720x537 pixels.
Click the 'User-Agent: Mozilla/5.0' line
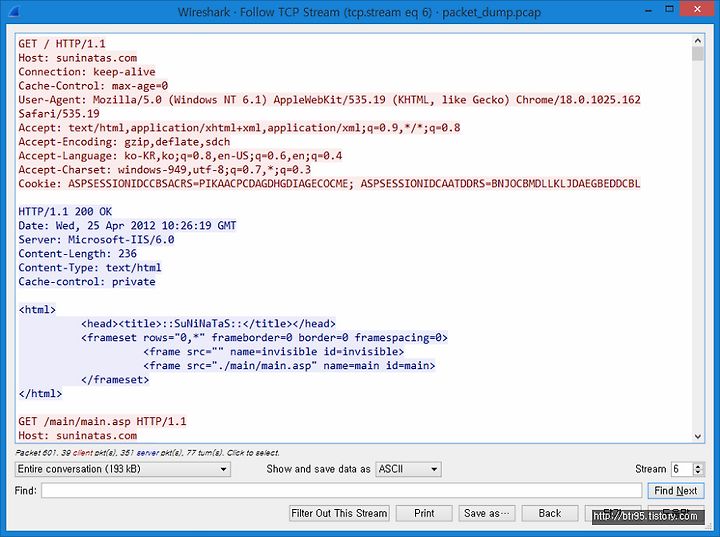coord(329,100)
